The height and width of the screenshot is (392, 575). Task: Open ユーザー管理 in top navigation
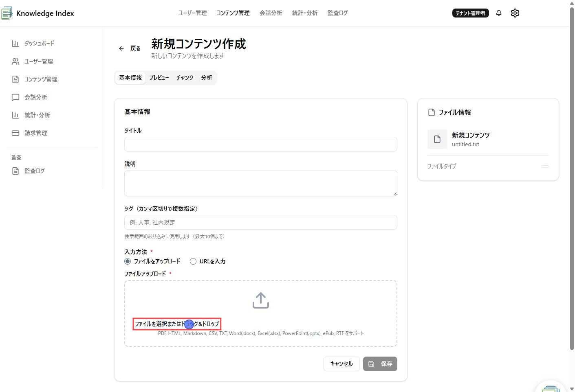click(193, 13)
